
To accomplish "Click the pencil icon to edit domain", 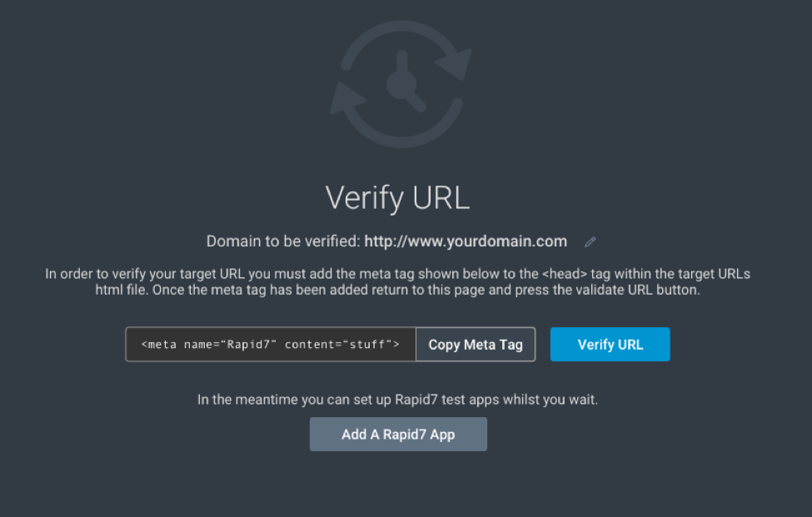I will [590, 242].
